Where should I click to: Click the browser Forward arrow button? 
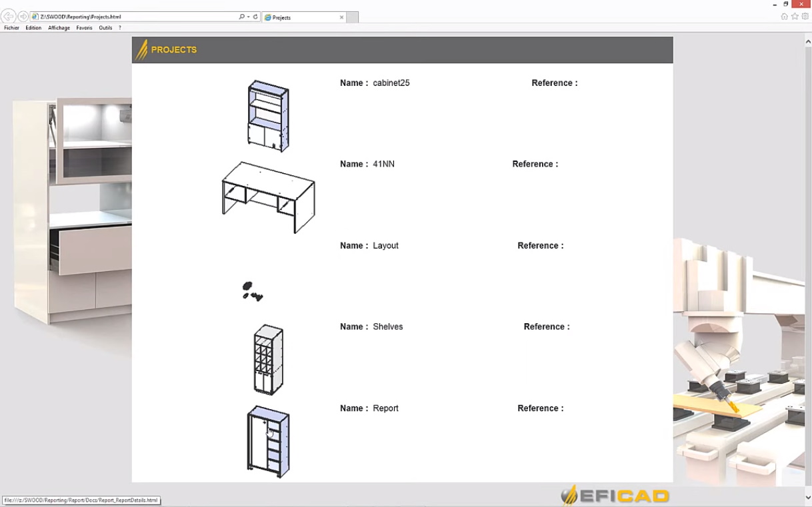[x=23, y=17]
